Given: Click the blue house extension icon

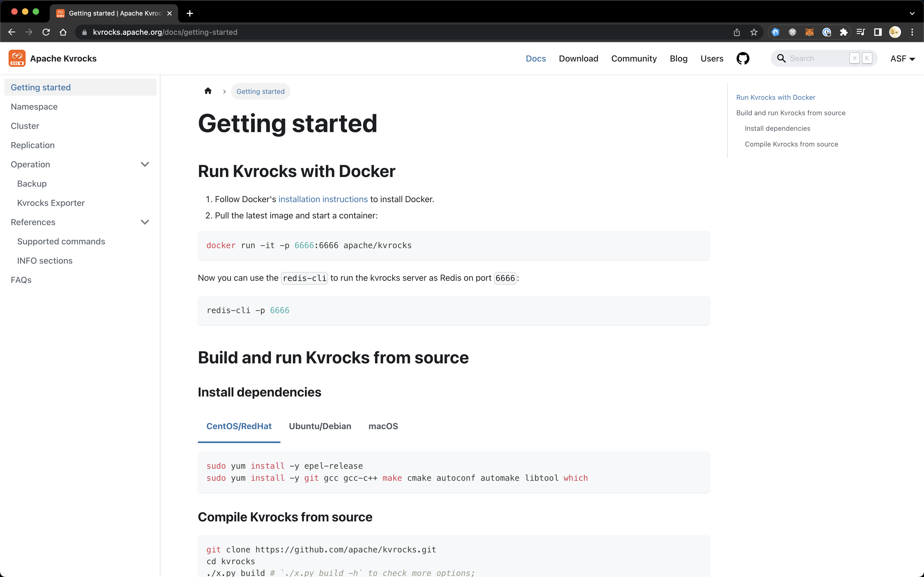Looking at the screenshot, I should pyautogui.click(x=775, y=32).
